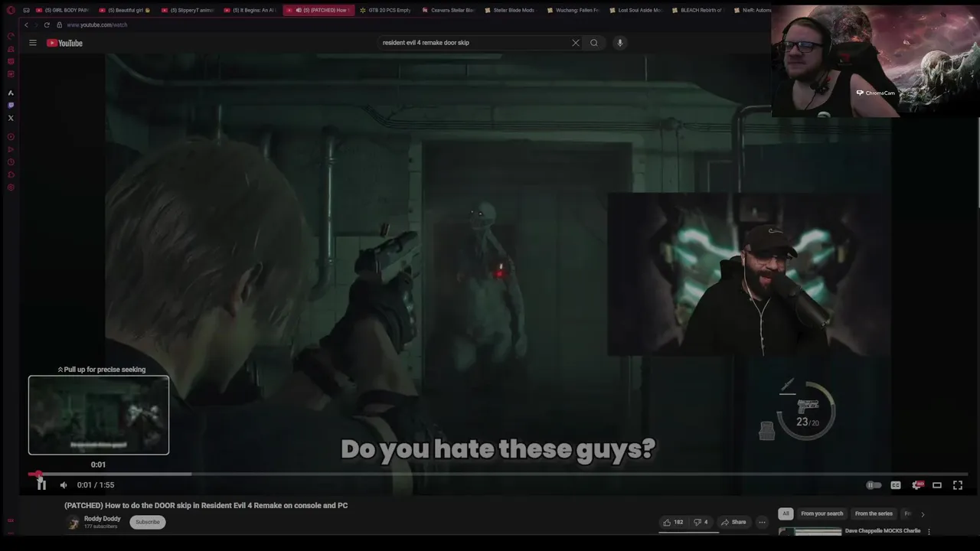Open the Dave Chappelle MOCKS Charlie video
The image size is (980, 551).
coord(883,530)
